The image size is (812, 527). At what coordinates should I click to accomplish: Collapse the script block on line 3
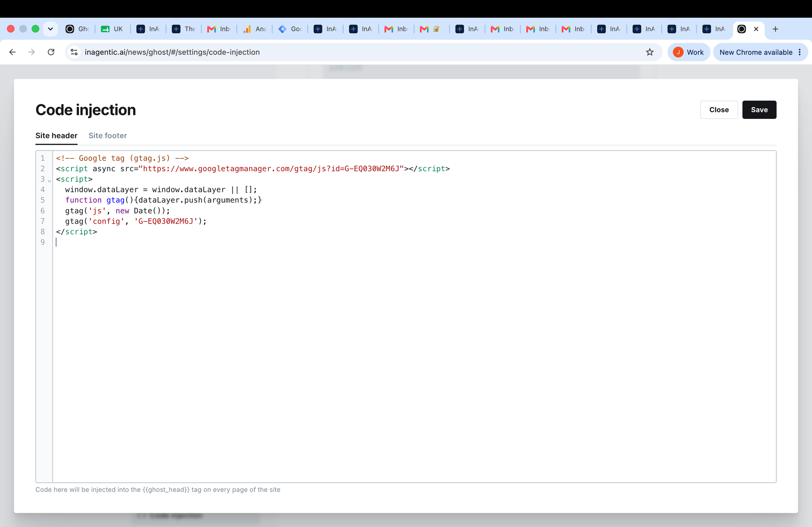tap(50, 181)
